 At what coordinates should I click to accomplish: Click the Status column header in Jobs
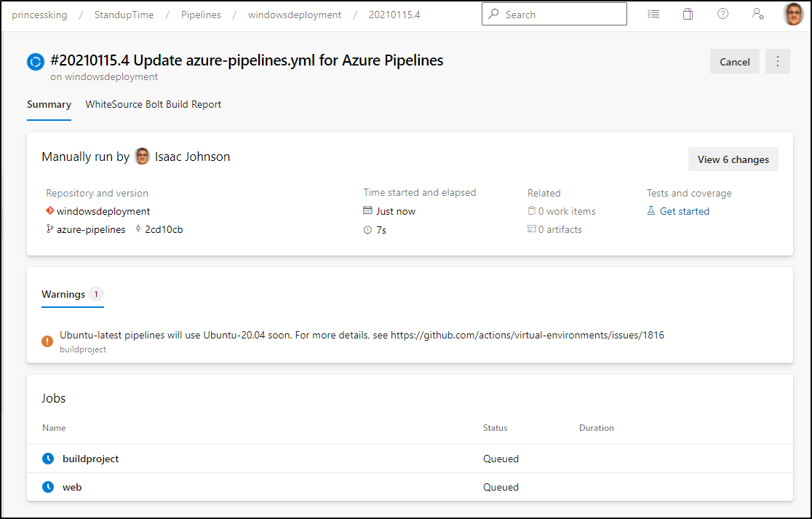(495, 428)
